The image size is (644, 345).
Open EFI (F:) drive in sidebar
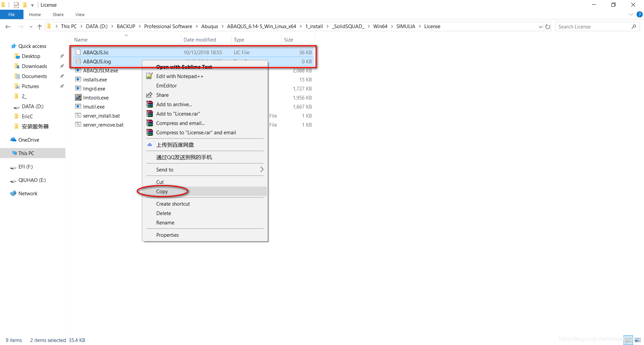pos(25,167)
